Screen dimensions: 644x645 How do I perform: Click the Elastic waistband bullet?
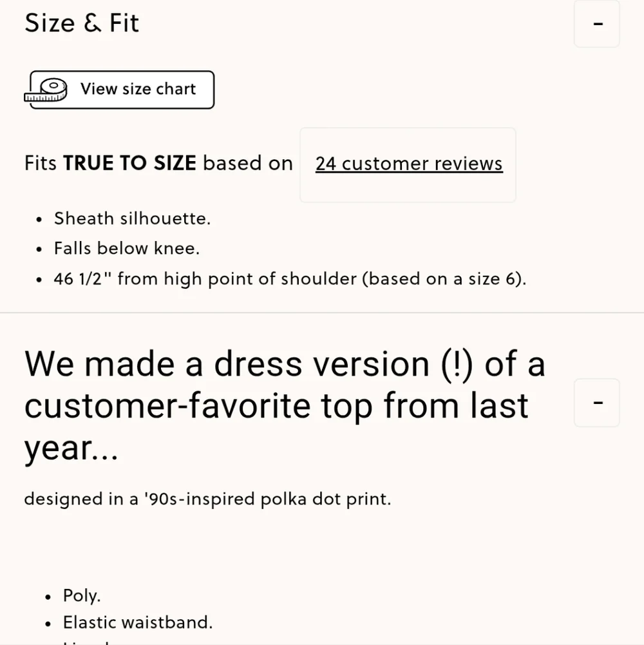point(138,622)
